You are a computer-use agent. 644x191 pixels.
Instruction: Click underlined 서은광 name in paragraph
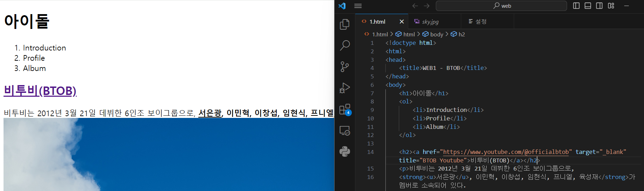coord(210,113)
